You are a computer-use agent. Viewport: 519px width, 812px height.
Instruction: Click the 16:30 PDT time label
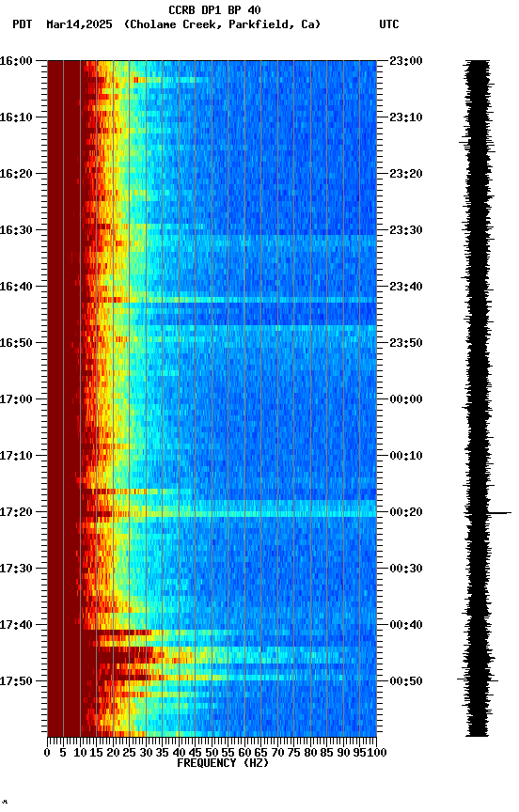click(x=16, y=230)
